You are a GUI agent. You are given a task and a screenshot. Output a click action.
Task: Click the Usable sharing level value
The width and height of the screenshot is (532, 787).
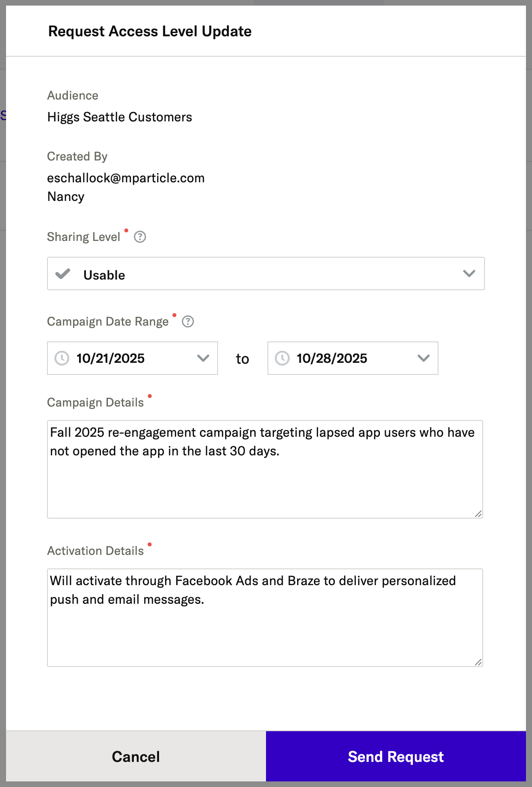click(x=104, y=275)
